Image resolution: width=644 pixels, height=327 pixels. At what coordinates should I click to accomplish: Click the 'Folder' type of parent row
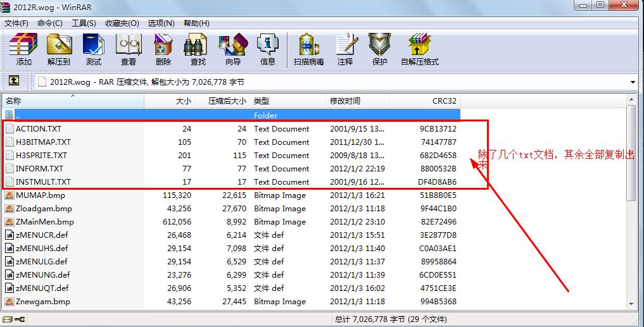pyautogui.click(x=265, y=116)
